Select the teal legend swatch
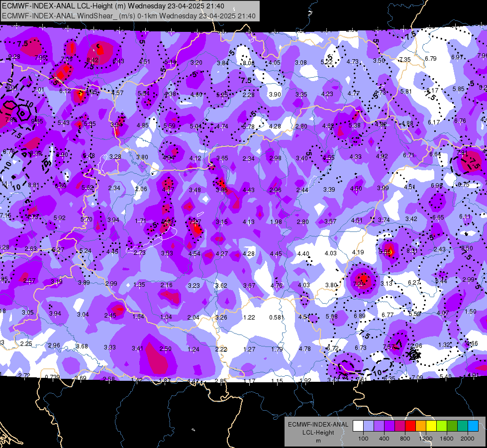 (x=463, y=426)
